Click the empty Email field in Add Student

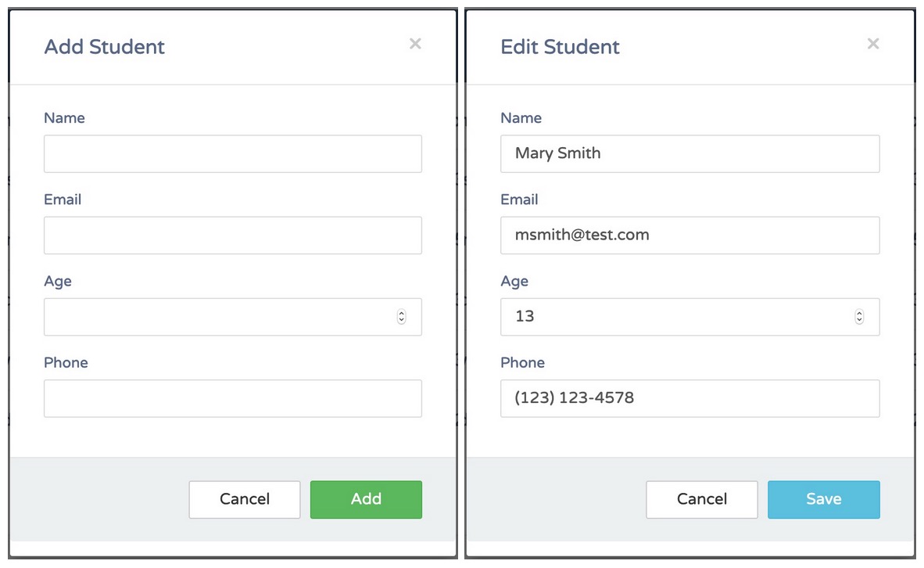click(232, 235)
